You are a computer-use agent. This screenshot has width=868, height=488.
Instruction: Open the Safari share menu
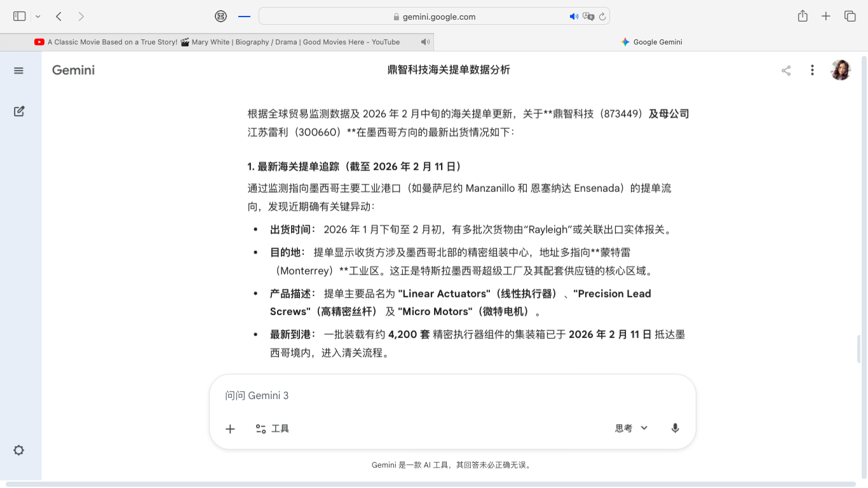pyautogui.click(x=803, y=16)
